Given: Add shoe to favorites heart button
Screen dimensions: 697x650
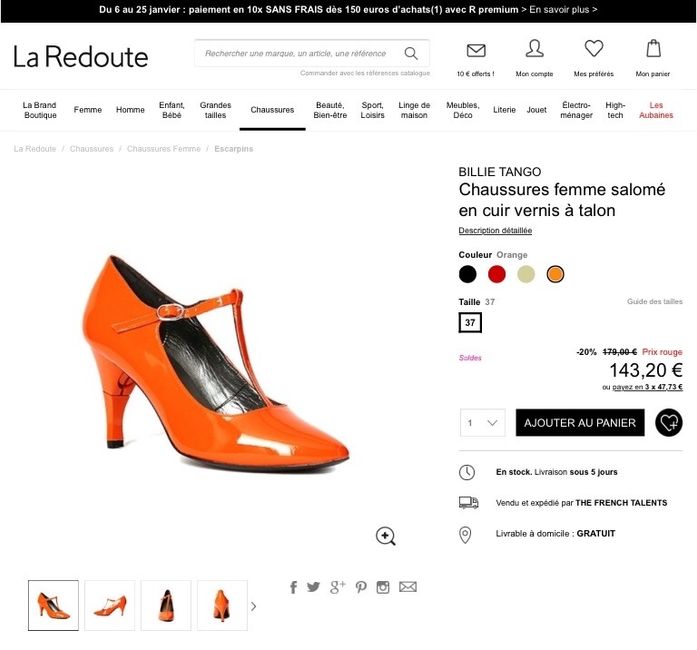Looking at the screenshot, I should pyautogui.click(x=668, y=423).
